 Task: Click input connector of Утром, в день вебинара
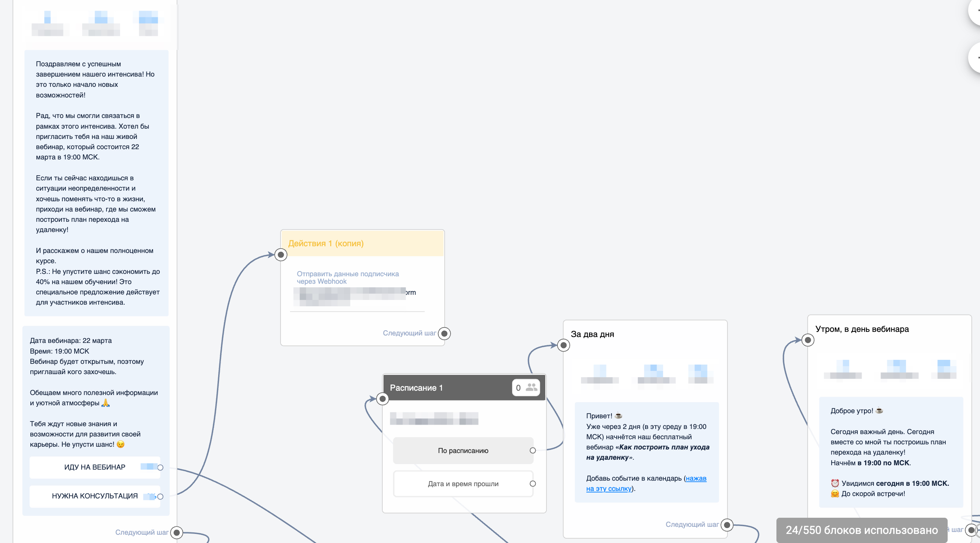(808, 340)
